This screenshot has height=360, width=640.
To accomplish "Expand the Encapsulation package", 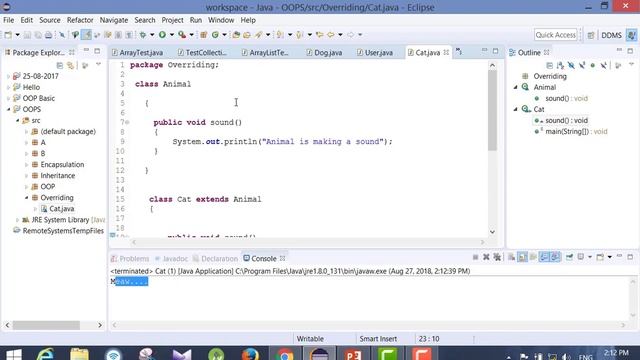I will pyautogui.click(x=27, y=165).
